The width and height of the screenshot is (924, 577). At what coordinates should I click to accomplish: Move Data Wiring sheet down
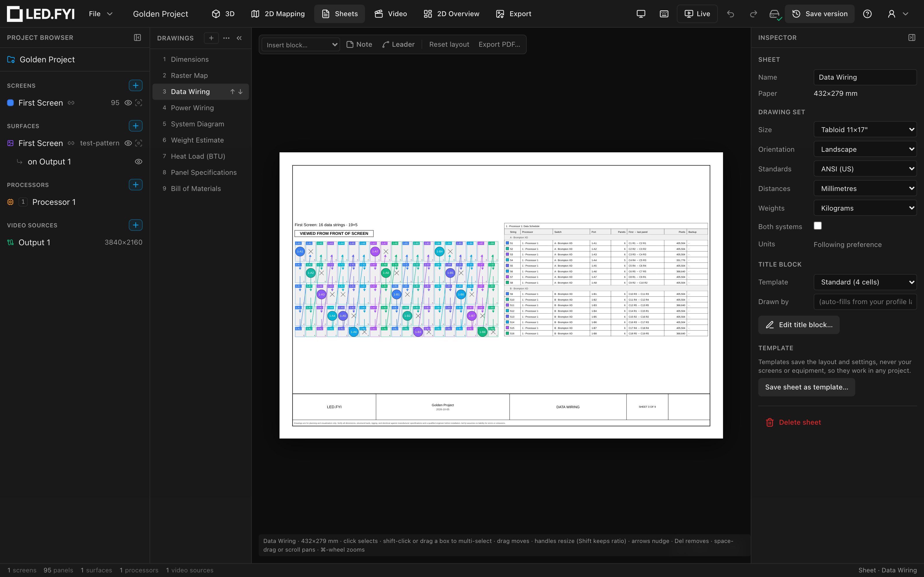[241, 91]
